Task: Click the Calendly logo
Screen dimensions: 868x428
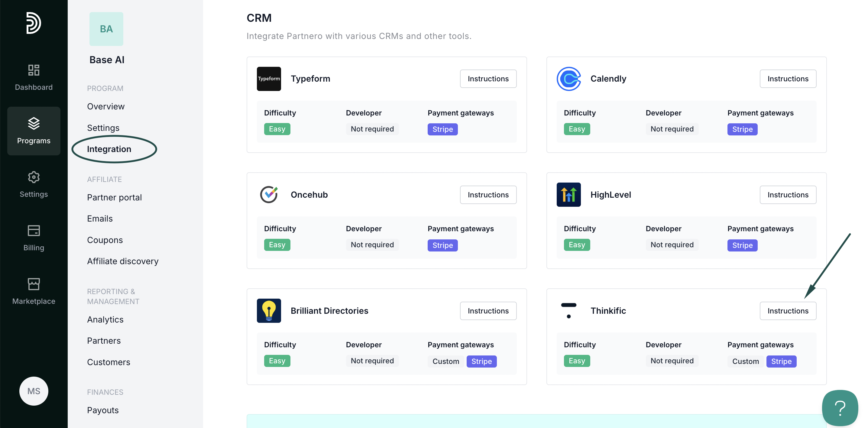Action: [x=568, y=79]
